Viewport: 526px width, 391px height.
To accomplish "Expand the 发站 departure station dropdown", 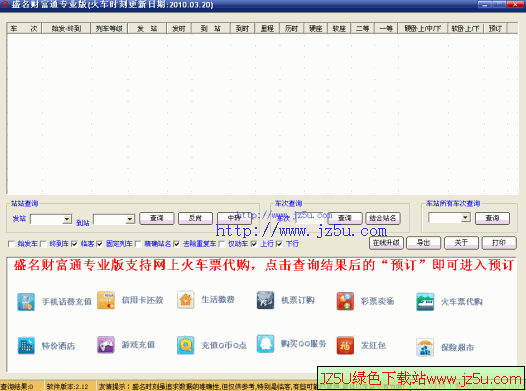I will point(67,219).
